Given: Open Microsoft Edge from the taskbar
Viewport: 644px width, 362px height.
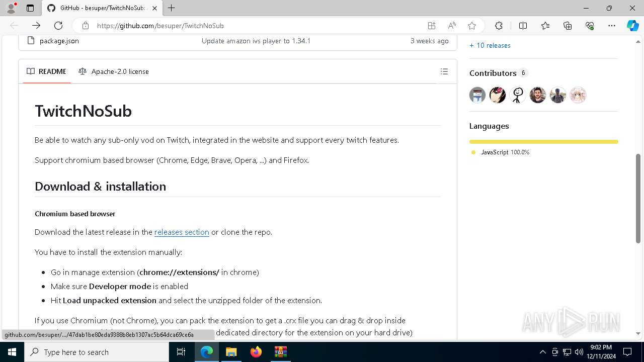Looking at the screenshot, I should [207, 352].
